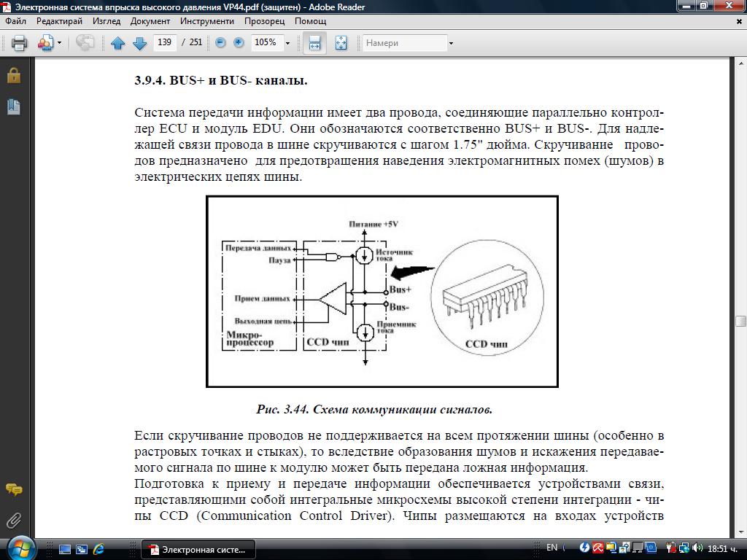747x560 pixels.
Task: Click Show Desktop quick launch icon
Action: pyautogui.click(x=64, y=550)
